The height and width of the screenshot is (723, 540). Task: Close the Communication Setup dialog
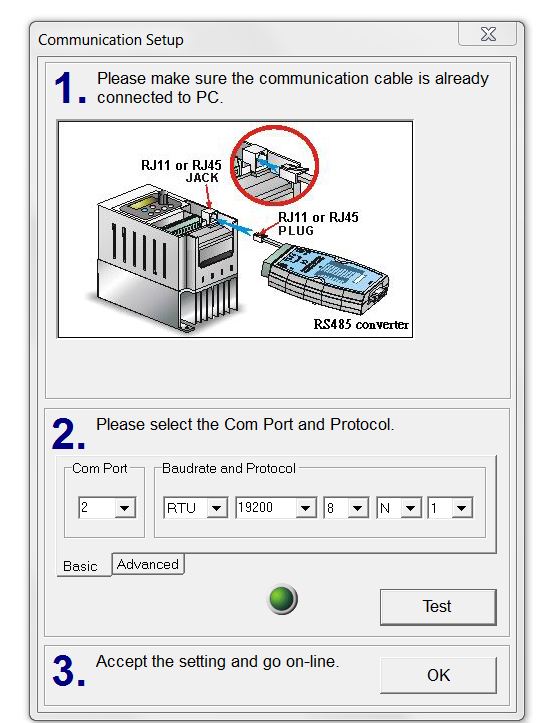[487, 34]
